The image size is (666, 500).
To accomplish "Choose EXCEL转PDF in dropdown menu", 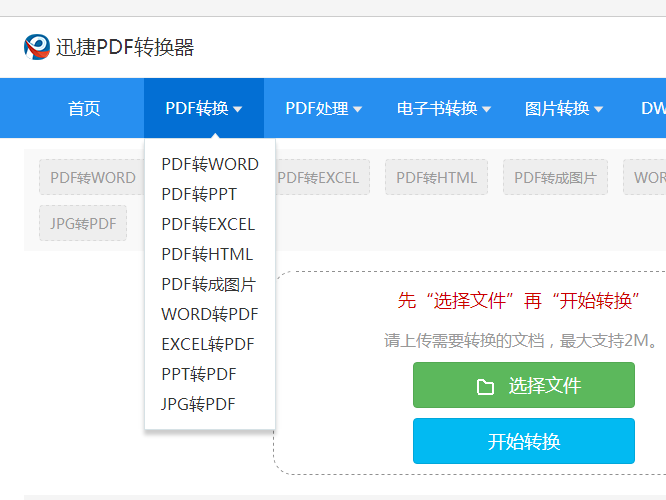I will (x=208, y=344).
